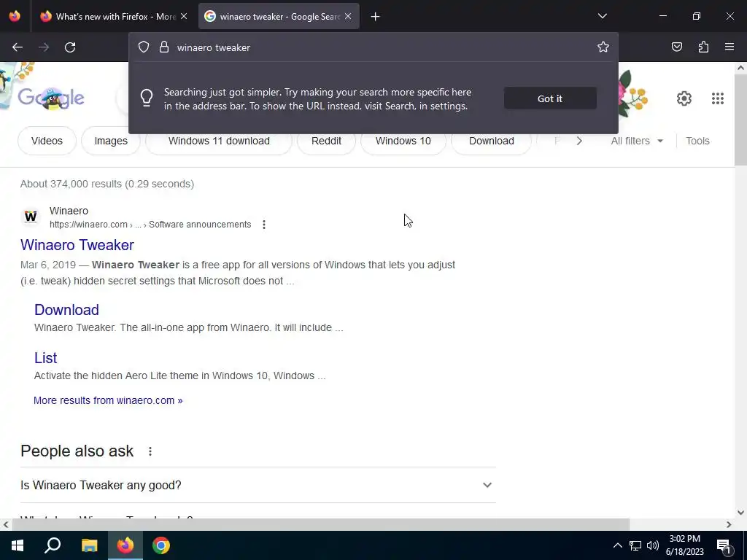Filter results by Images
Screen dimensions: 747x560
[111, 141]
